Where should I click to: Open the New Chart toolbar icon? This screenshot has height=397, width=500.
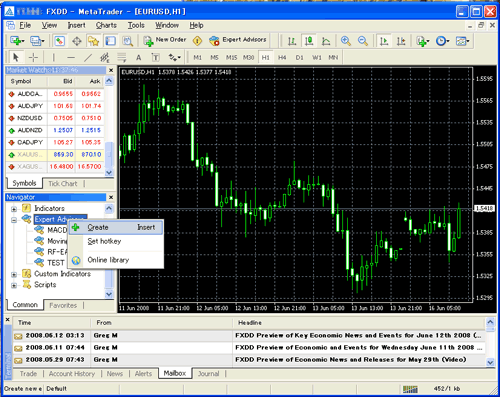click(17, 41)
